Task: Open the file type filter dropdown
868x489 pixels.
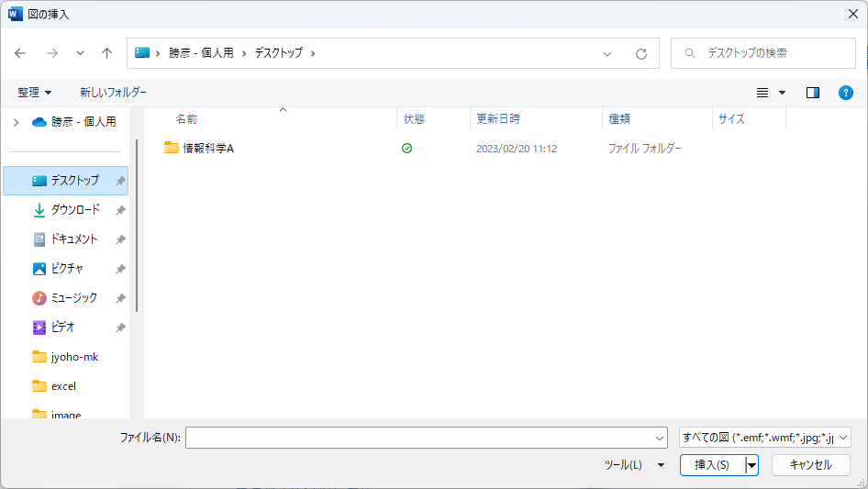Action: click(x=765, y=438)
